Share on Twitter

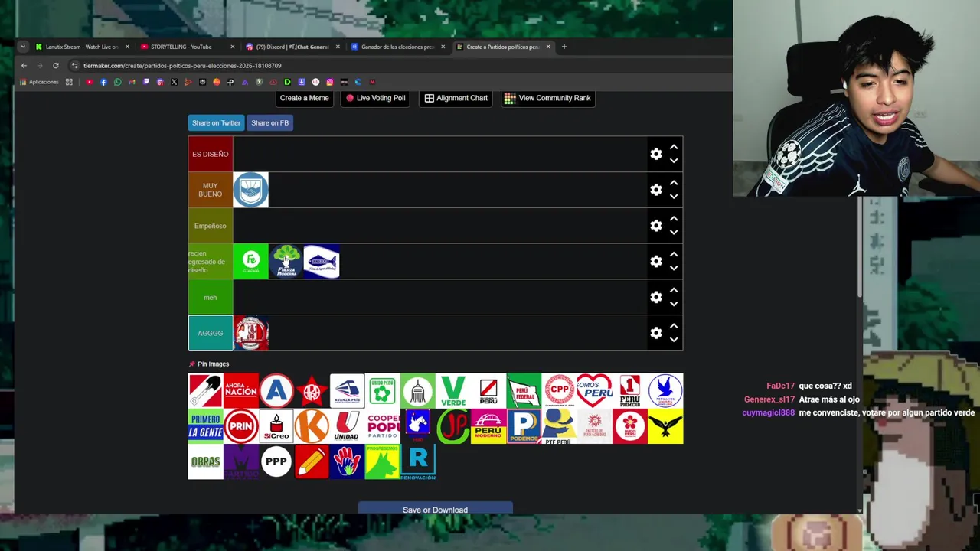pos(216,122)
